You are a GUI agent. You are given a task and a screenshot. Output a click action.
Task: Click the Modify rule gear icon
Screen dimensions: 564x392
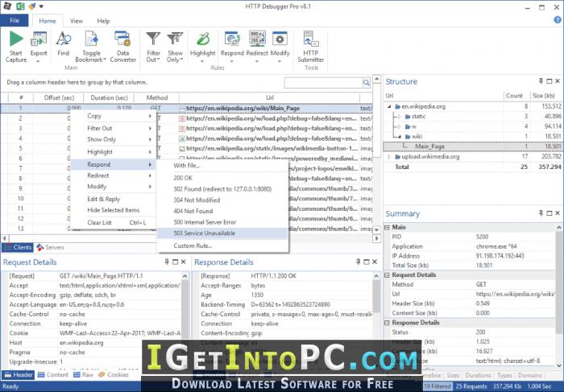[x=280, y=39]
